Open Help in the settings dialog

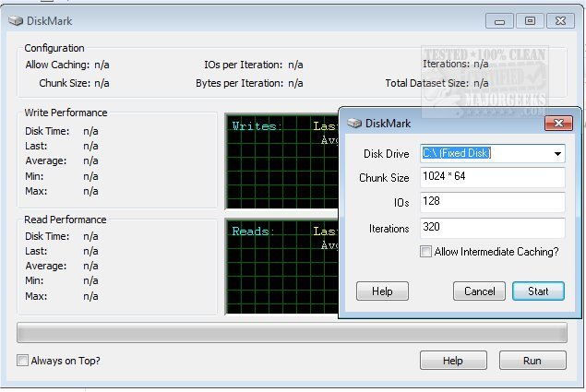(x=382, y=291)
